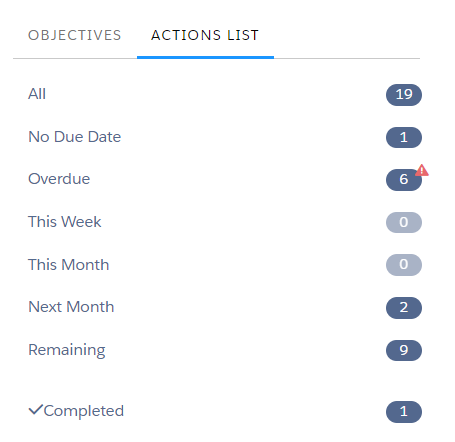Click the Remaining badge showing 9
The height and width of the screenshot is (442, 455).
pos(404,350)
